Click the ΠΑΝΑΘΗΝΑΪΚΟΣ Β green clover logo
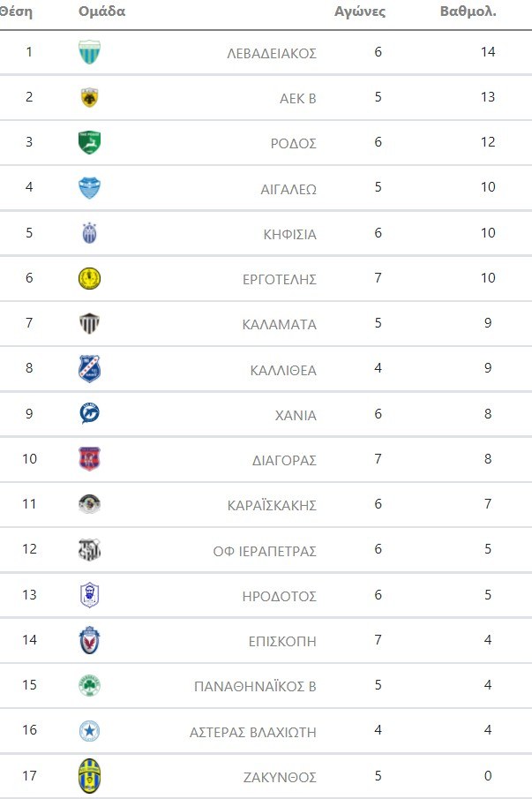Image resolution: width=532 pixels, height=799 pixels. coord(89,686)
